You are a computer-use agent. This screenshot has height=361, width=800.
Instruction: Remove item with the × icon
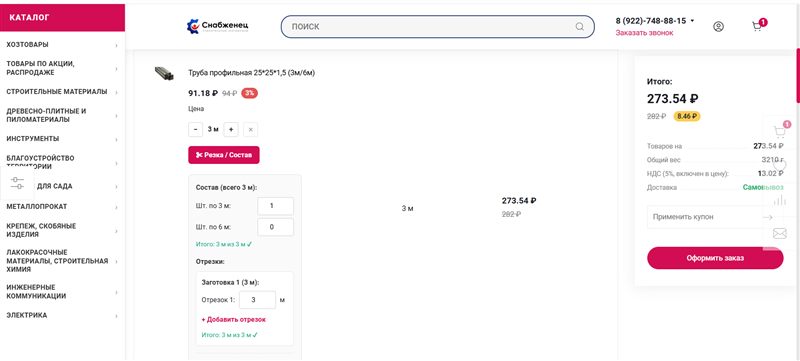[251, 130]
